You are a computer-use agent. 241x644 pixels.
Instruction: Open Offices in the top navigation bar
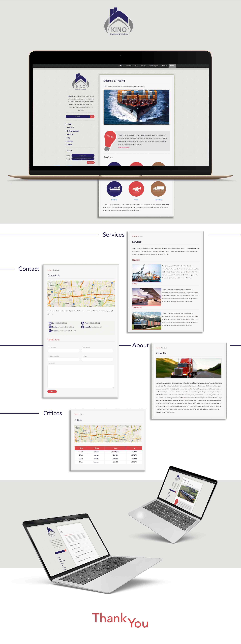click(x=121, y=66)
